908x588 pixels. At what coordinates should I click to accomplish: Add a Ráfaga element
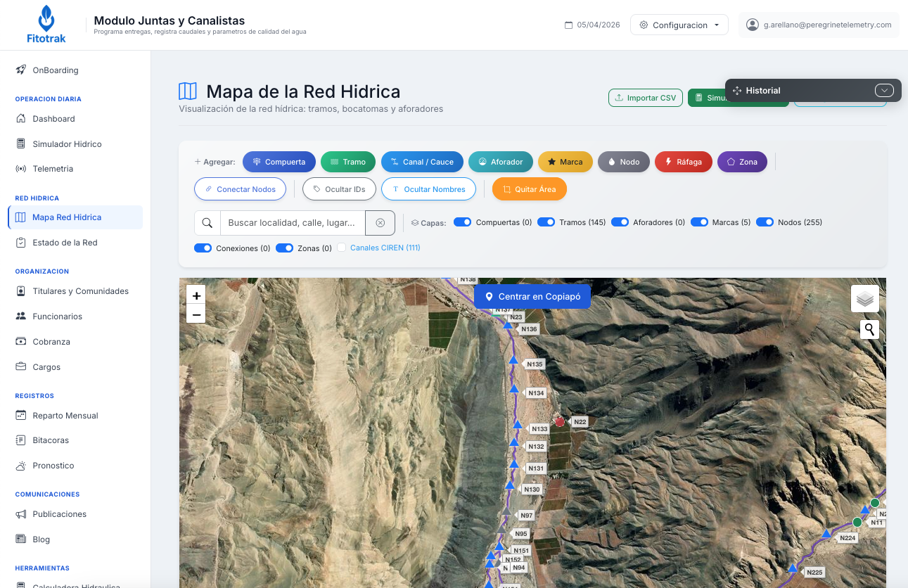point(682,162)
